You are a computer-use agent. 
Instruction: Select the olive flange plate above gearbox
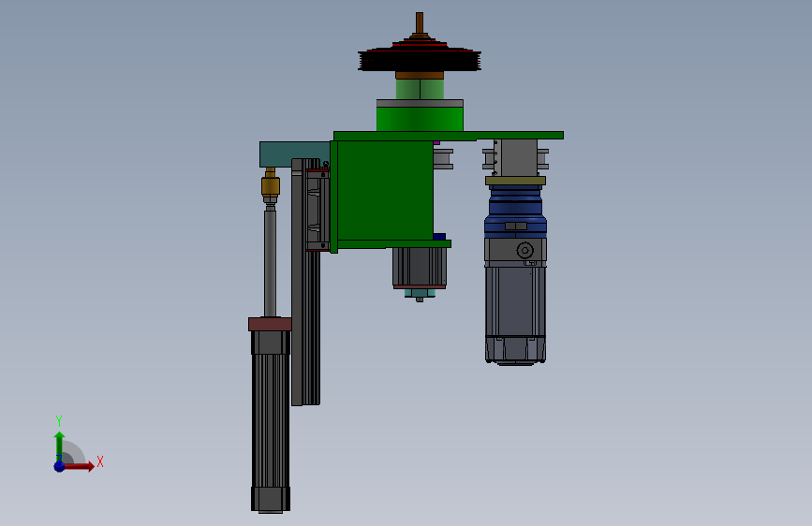[x=515, y=181]
